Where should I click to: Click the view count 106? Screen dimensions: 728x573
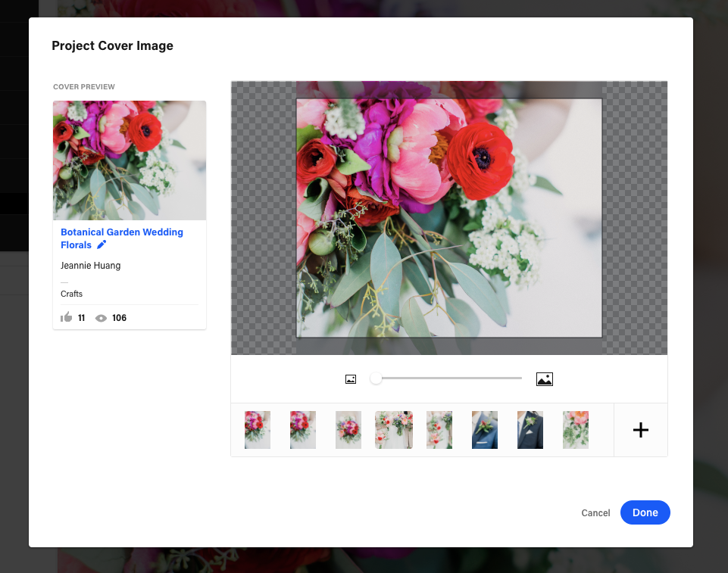pos(120,318)
